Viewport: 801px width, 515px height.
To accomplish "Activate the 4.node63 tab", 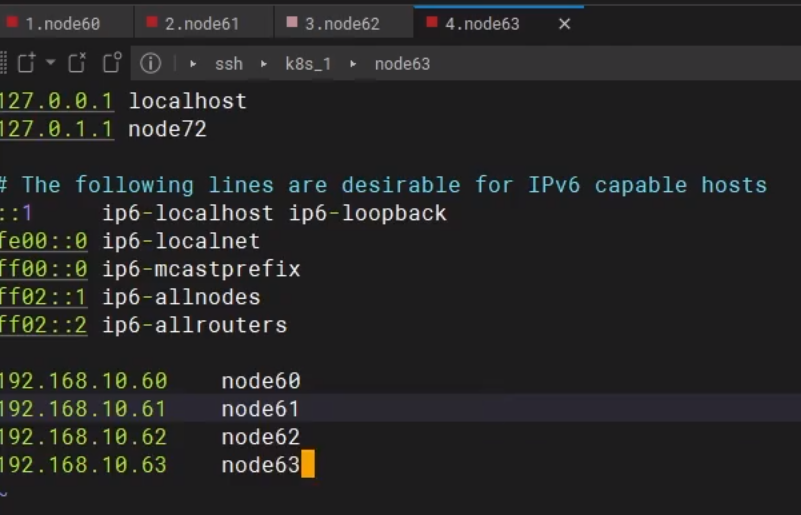I will [x=482, y=23].
